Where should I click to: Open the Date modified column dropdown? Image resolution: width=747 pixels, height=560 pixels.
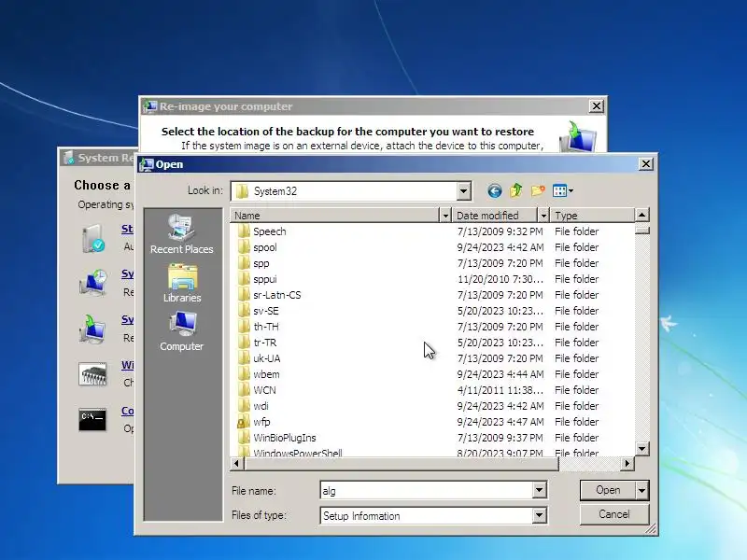click(x=543, y=216)
